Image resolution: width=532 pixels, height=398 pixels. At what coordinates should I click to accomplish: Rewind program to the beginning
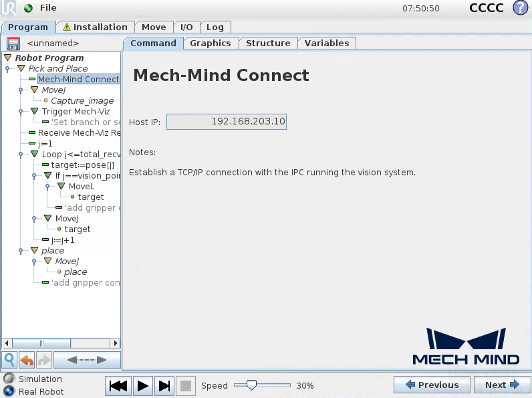coord(118,386)
